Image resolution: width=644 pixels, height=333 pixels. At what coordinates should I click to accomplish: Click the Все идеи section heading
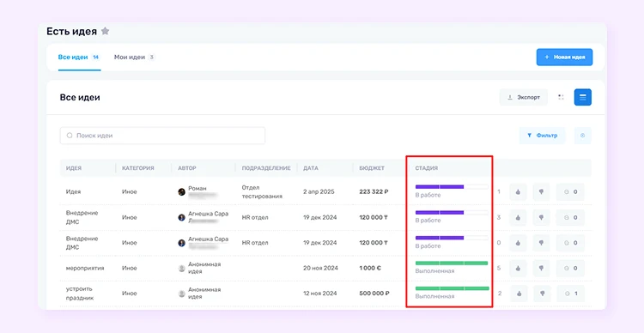(80, 98)
